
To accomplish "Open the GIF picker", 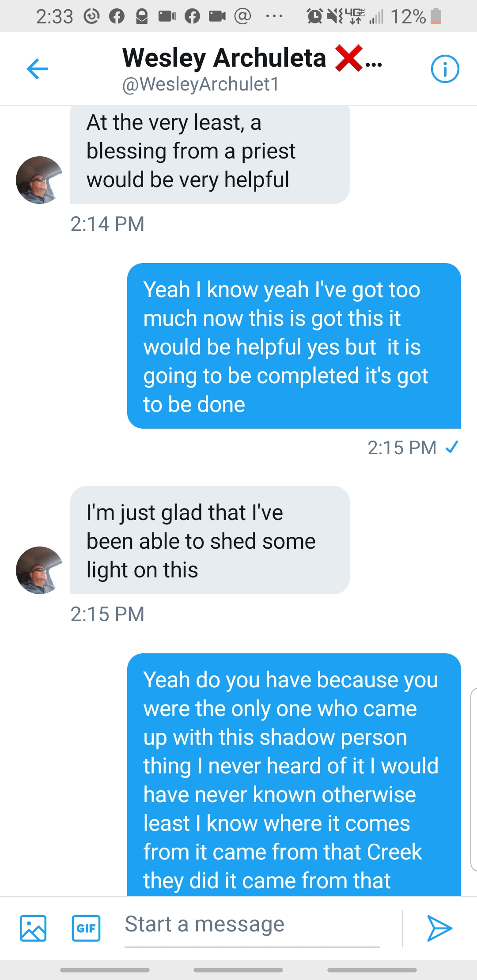I will click(86, 928).
